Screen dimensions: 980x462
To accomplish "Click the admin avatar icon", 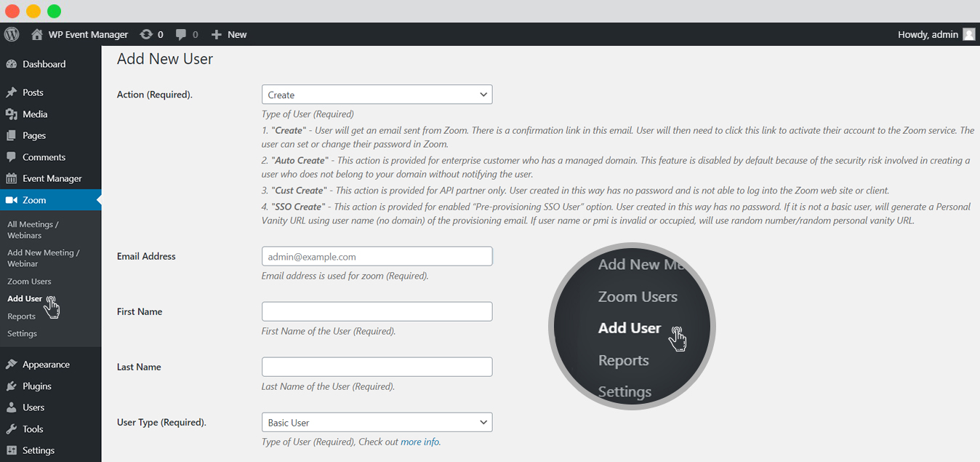I will (968, 34).
